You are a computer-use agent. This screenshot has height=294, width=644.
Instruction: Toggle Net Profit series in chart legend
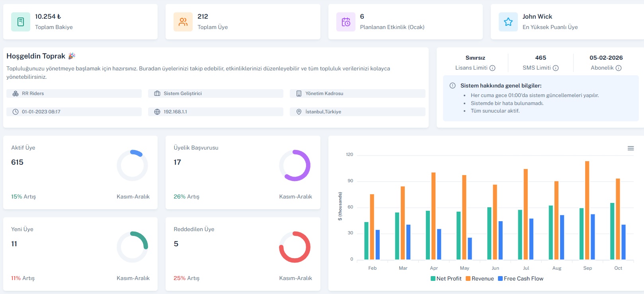446,278
